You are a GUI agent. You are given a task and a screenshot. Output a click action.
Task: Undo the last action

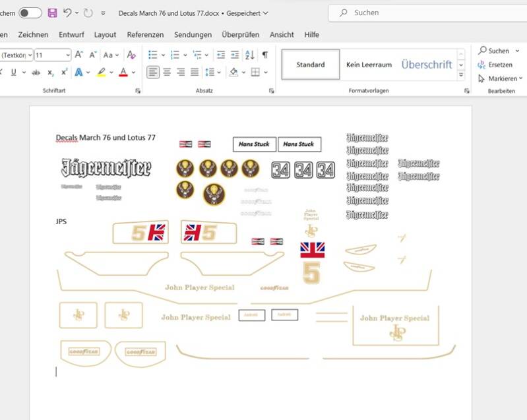tap(67, 13)
